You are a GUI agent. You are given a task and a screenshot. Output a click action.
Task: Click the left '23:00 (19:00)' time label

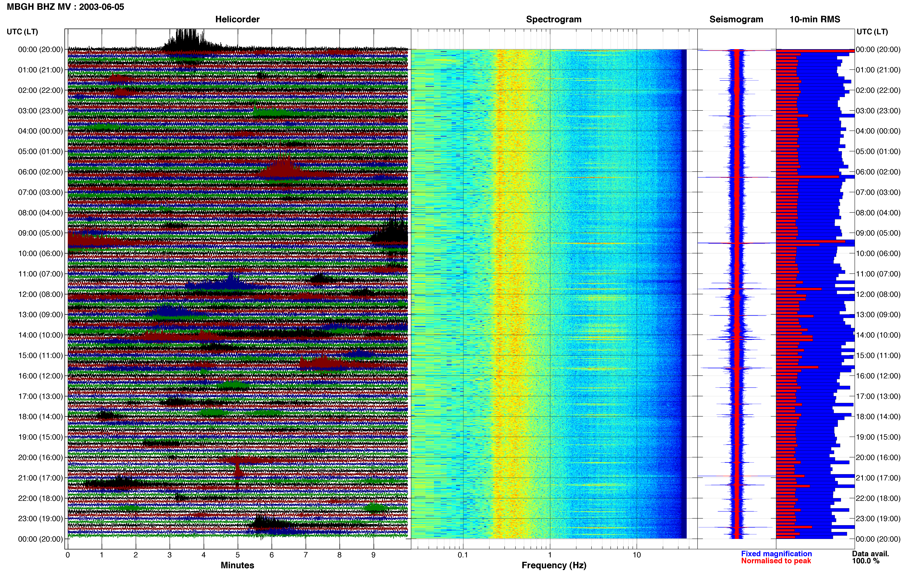pos(40,518)
